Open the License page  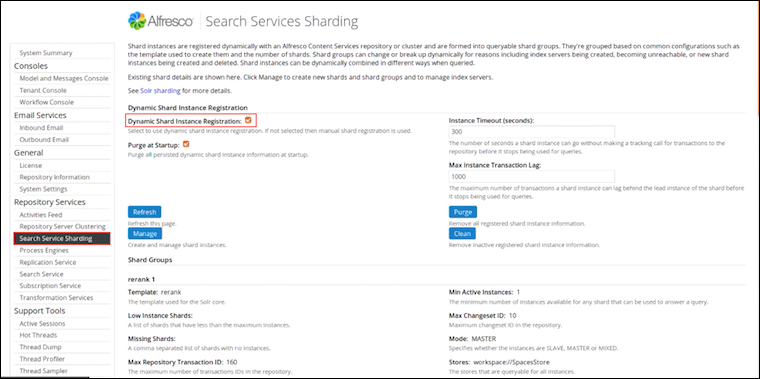[x=31, y=165]
